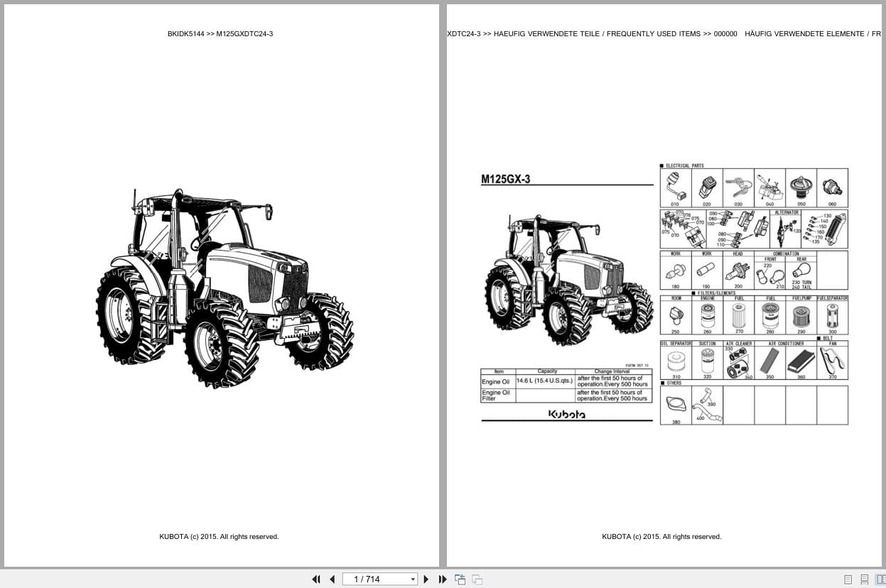Click the go to next view icon
This screenshot has width=886, height=588.
click(477, 579)
